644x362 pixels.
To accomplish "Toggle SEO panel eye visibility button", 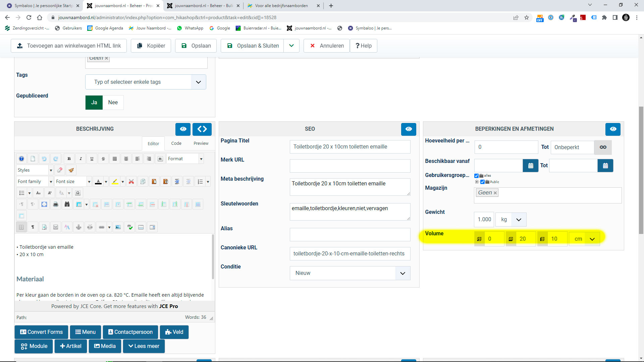I will point(408,129).
